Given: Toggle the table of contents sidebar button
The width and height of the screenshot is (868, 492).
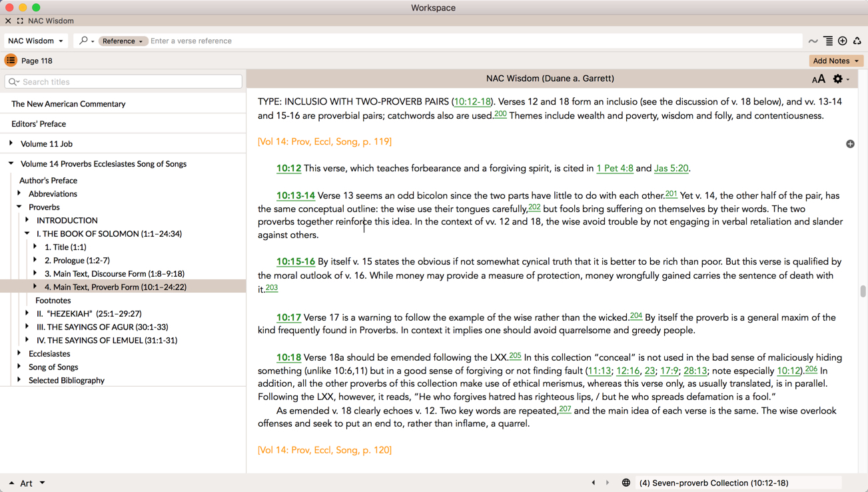Looking at the screenshot, I should 11,61.
